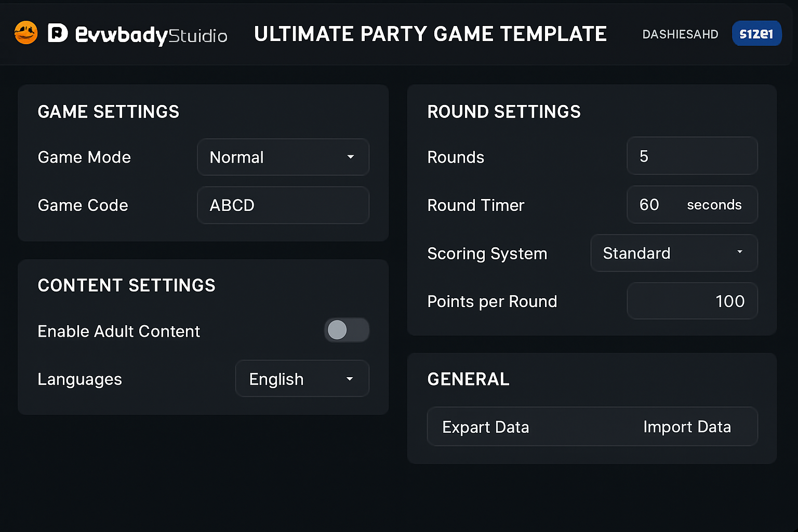Click the Game Mode dropdown arrow
798x532 pixels.
tap(351, 157)
